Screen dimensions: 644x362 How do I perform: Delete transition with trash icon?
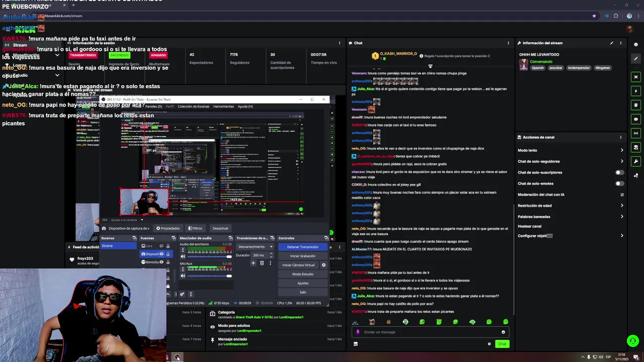click(262, 263)
